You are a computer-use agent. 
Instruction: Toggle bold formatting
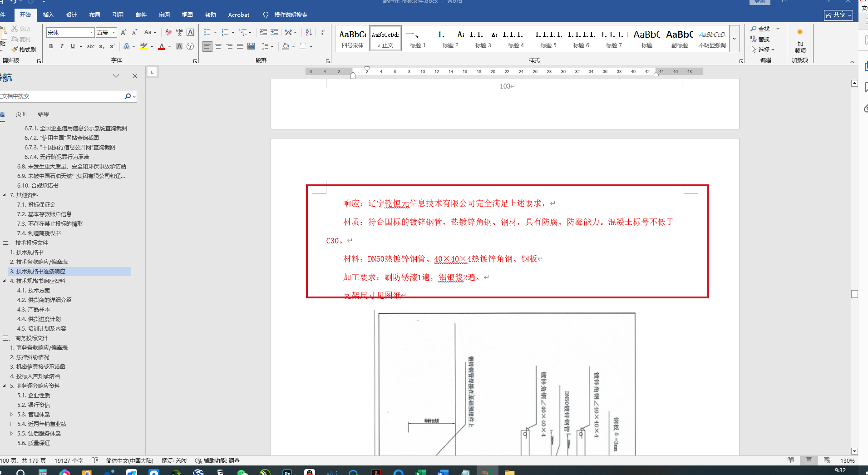[x=51, y=46]
